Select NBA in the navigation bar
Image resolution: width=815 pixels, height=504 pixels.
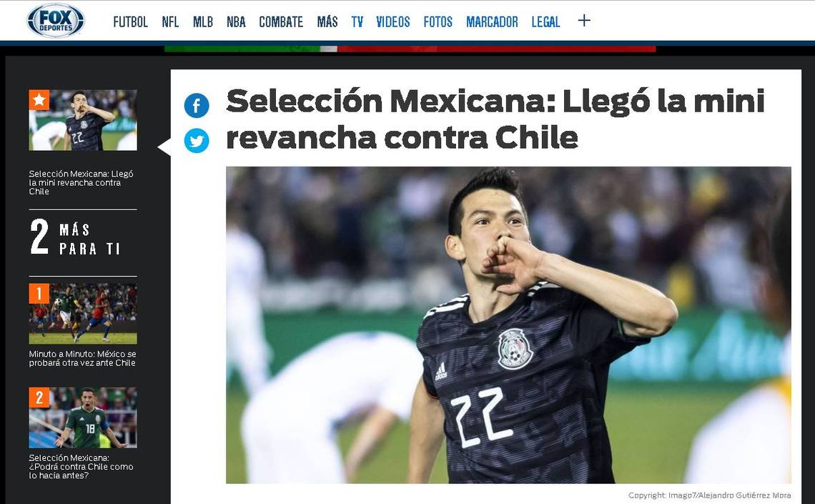236,22
